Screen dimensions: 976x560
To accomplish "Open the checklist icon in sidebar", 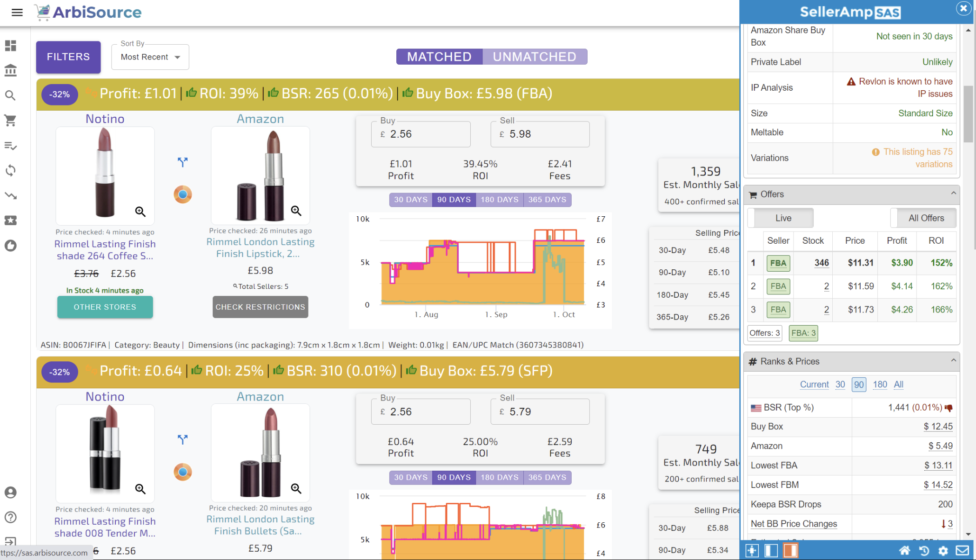I will click(x=11, y=146).
